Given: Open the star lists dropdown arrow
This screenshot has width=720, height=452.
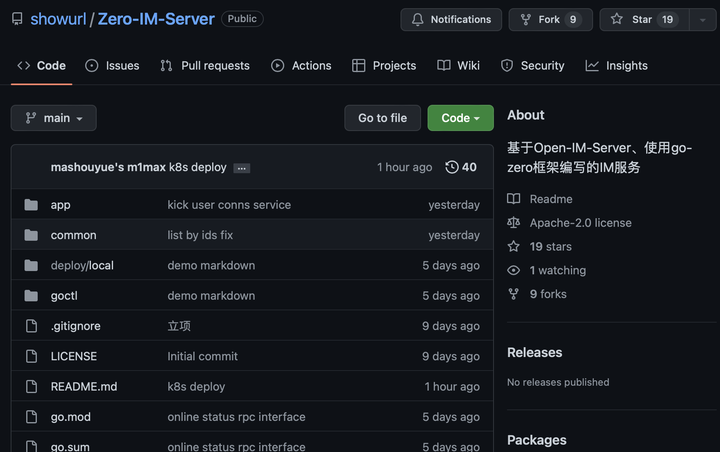Looking at the screenshot, I should point(701,20).
